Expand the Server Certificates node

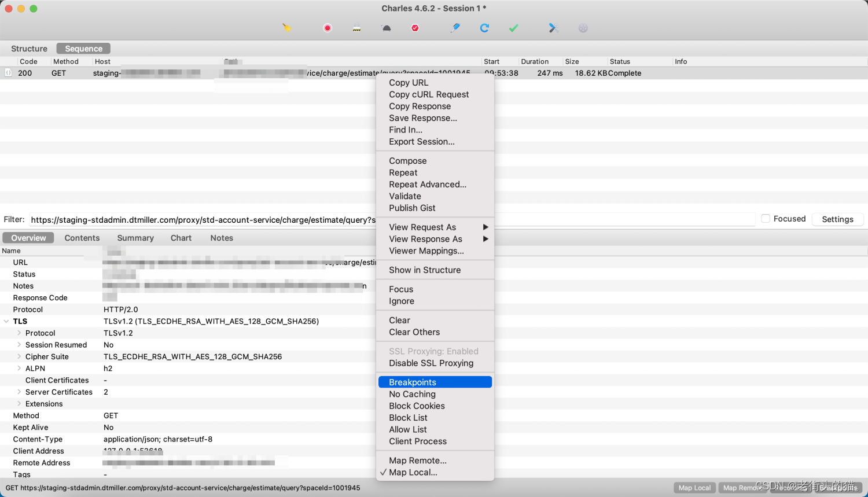[x=19, y=392]
